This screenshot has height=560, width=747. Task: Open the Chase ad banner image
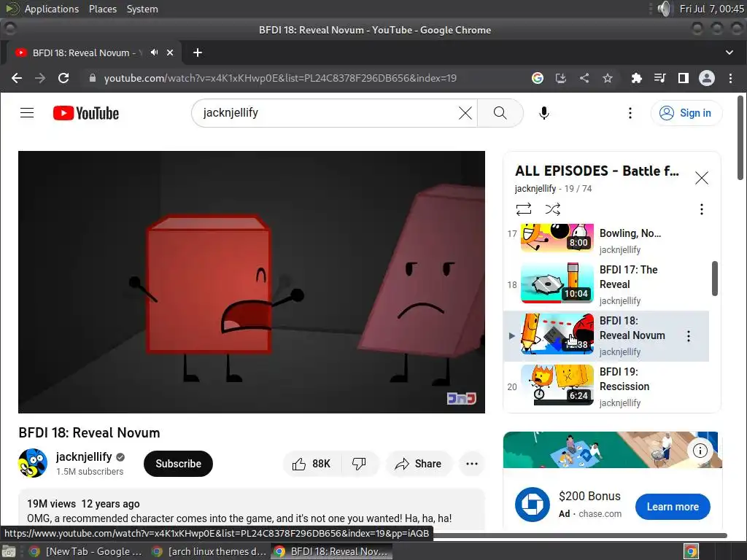point(612,449)
